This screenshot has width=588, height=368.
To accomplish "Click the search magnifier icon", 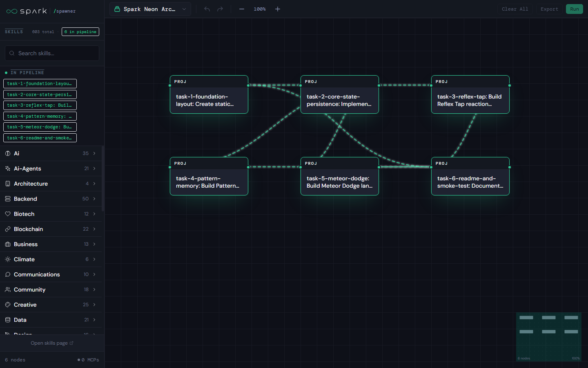I will [12, 53].
